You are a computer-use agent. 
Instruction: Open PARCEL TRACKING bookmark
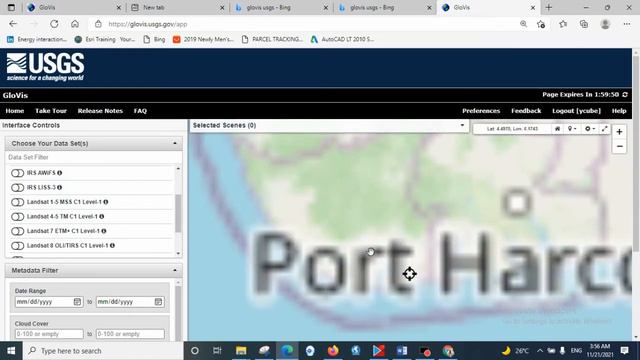pyautogui.click(x=272, y=39)
